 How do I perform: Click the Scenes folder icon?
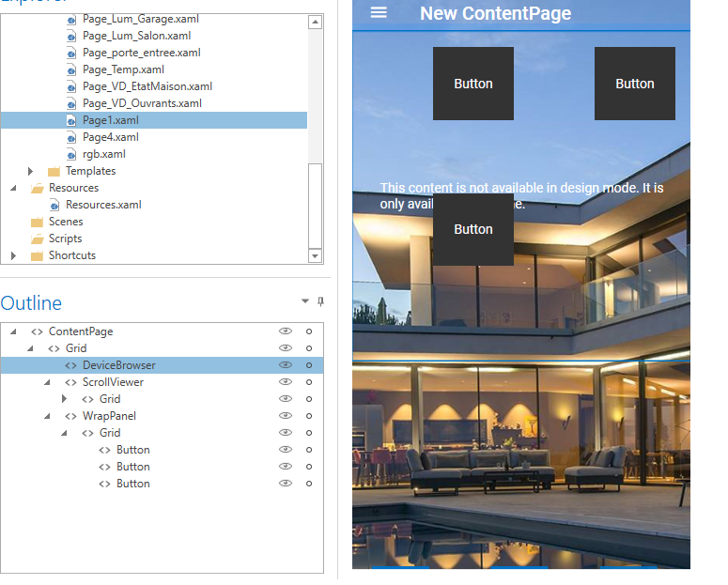[x=38, y=222]
